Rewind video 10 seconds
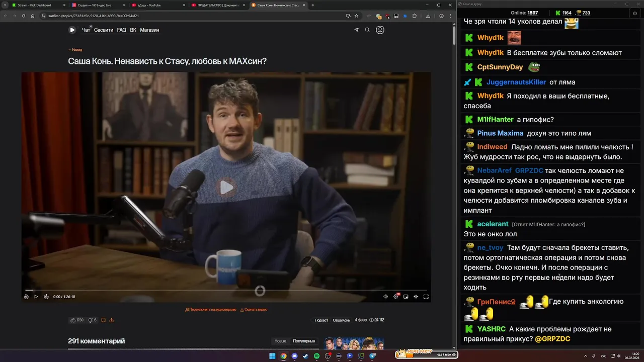 (26, 297)
